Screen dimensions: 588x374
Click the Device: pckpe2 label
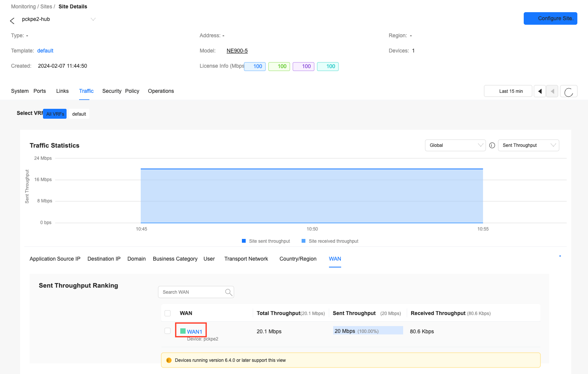[x=203, y=339]
